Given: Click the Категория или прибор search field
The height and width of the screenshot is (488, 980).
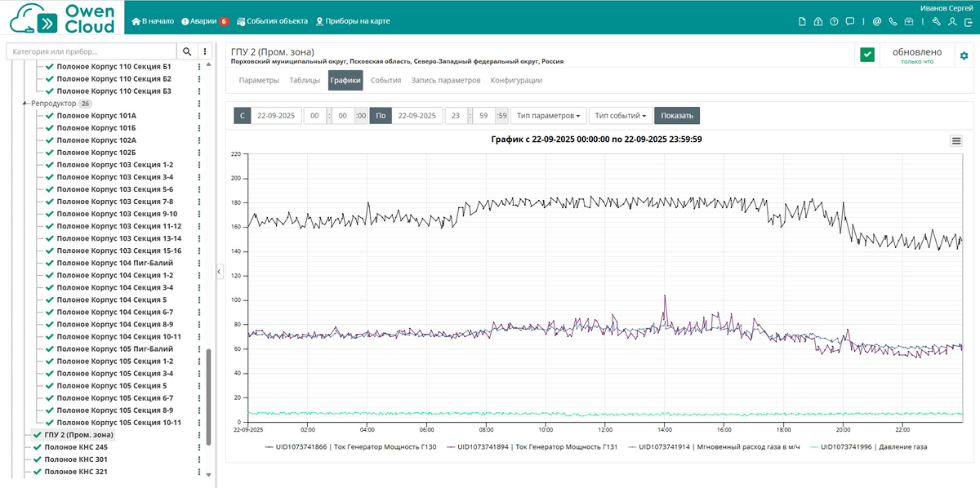Looking at the screenshot, I should [x=91, y=51].
